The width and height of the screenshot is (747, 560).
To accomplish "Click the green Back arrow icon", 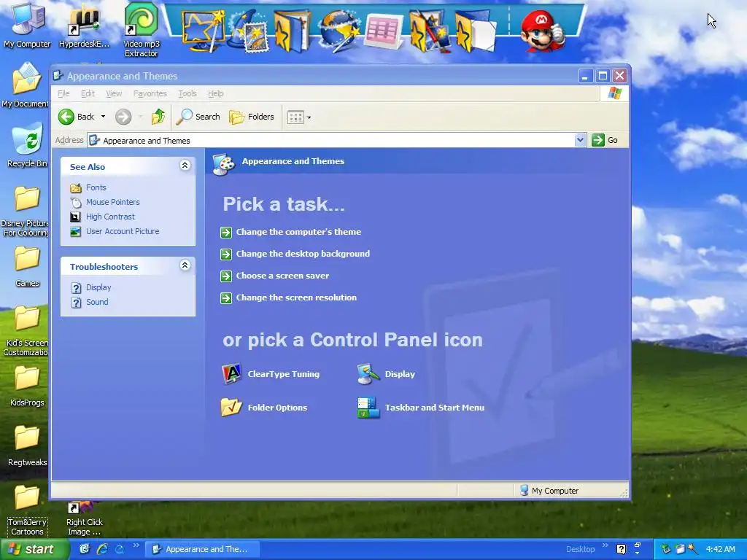I will (66, 117).
